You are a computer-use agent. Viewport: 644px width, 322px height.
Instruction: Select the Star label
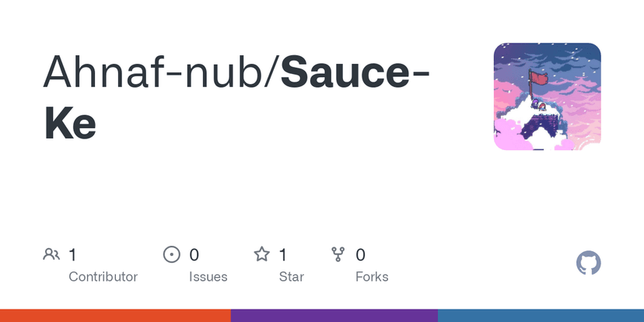pos(292,276)
